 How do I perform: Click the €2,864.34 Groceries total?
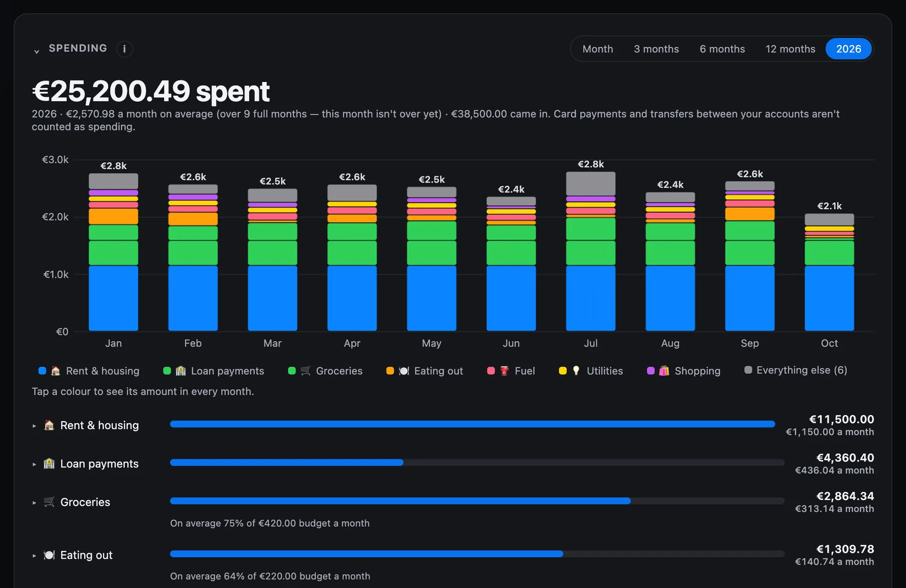click(x=845, y=495)
